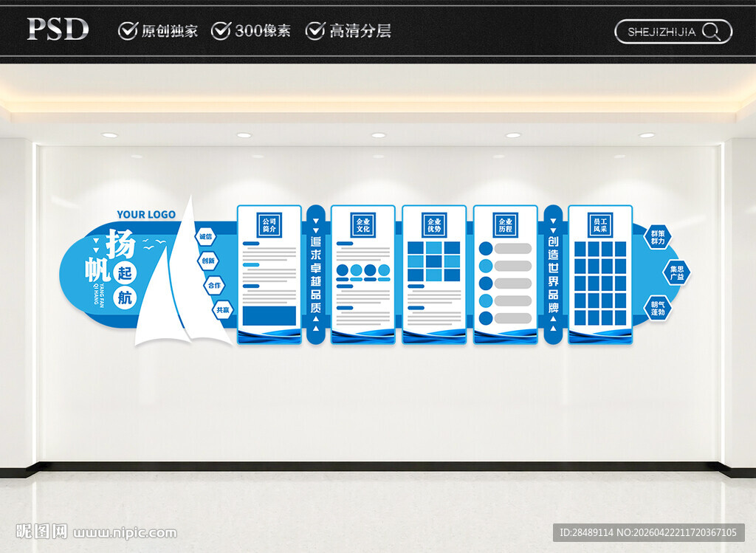This screenshot has height=553, width=756.
Task: Click the small triangles left of 扬
Action: click(96, 245)
